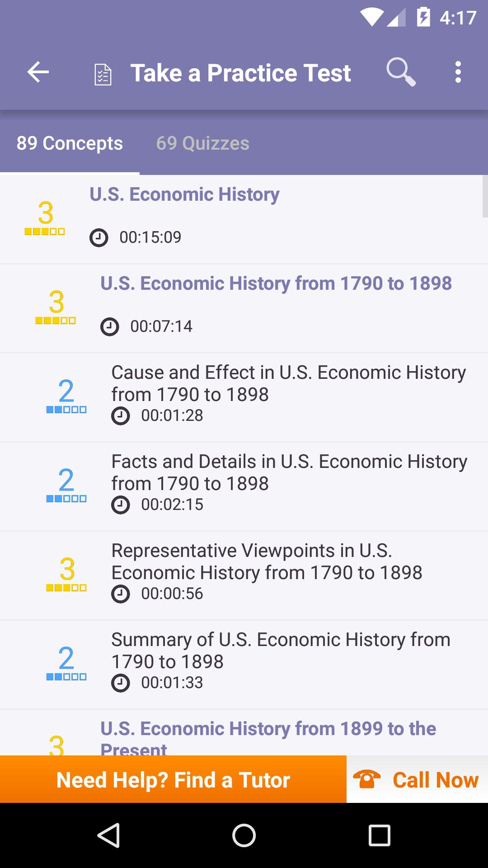488x868 pixels.
Task: Tap Need Help? Find a Tutor
Action: [x=173, y=779]
